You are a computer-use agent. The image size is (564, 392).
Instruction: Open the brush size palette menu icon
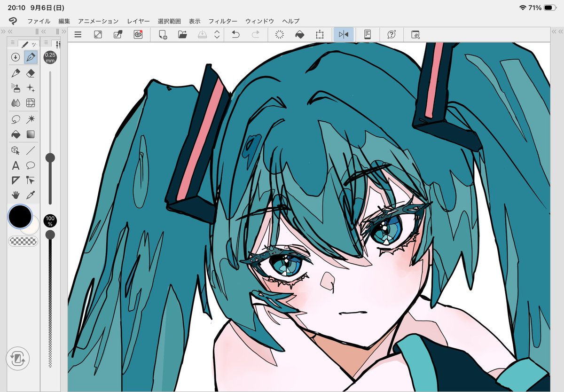pyautogui.click(x=46, y=43)
